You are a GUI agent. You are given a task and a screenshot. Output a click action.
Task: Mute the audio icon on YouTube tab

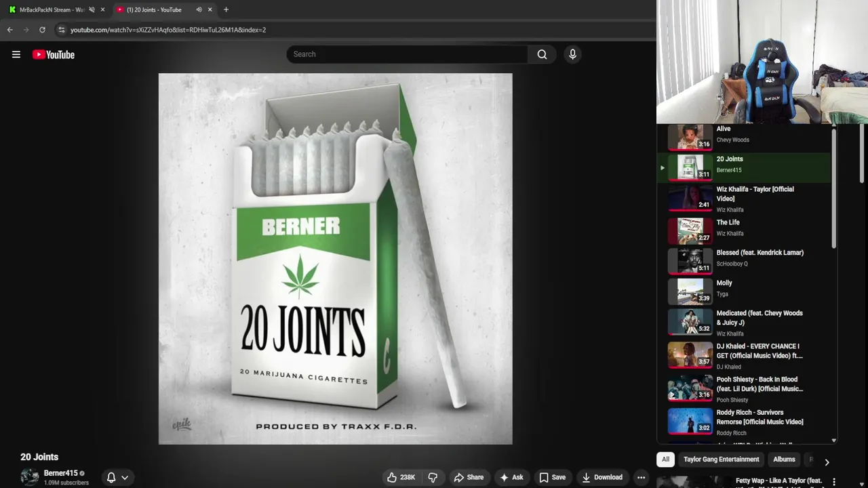199,9
